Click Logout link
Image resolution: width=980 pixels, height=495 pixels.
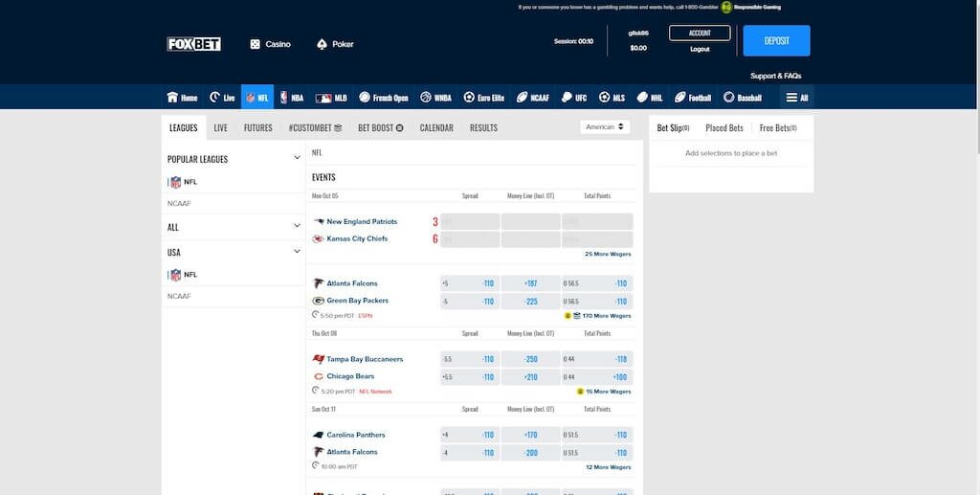point(700,49)
